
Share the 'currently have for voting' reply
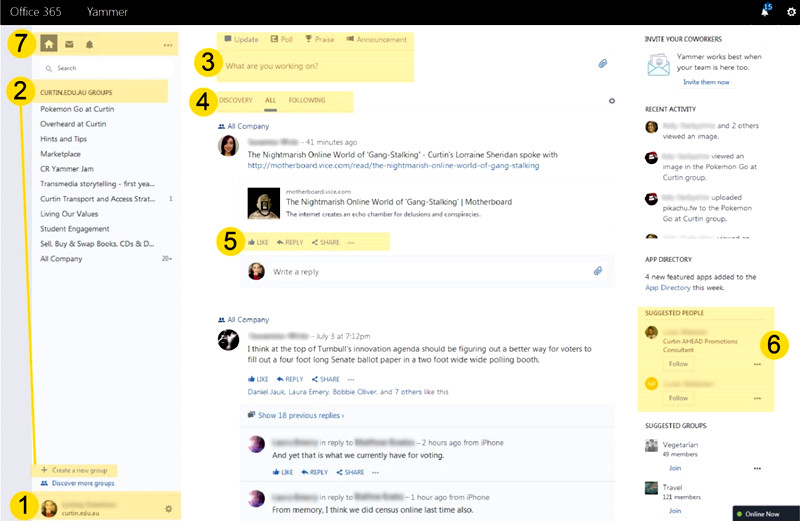click(350, 472)
